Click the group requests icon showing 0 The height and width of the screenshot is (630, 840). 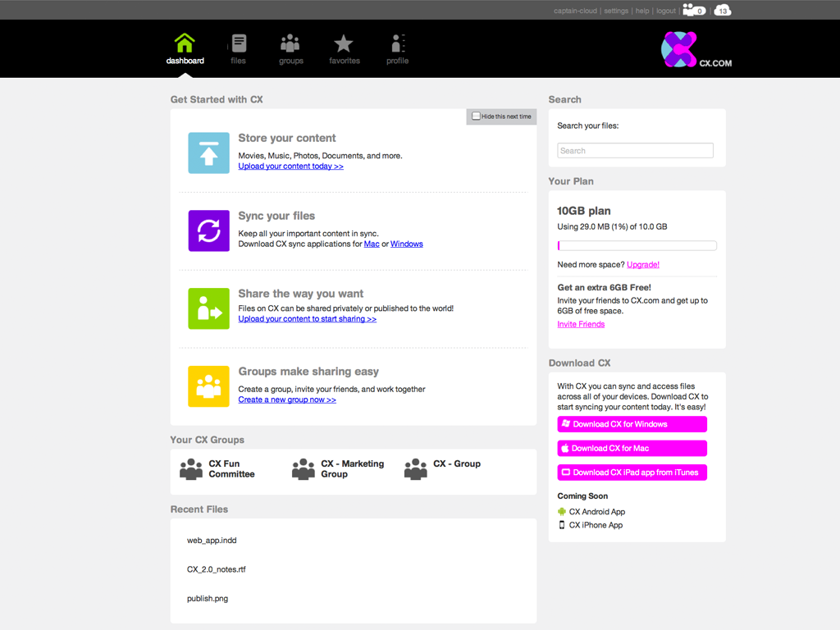pos(694,11)
